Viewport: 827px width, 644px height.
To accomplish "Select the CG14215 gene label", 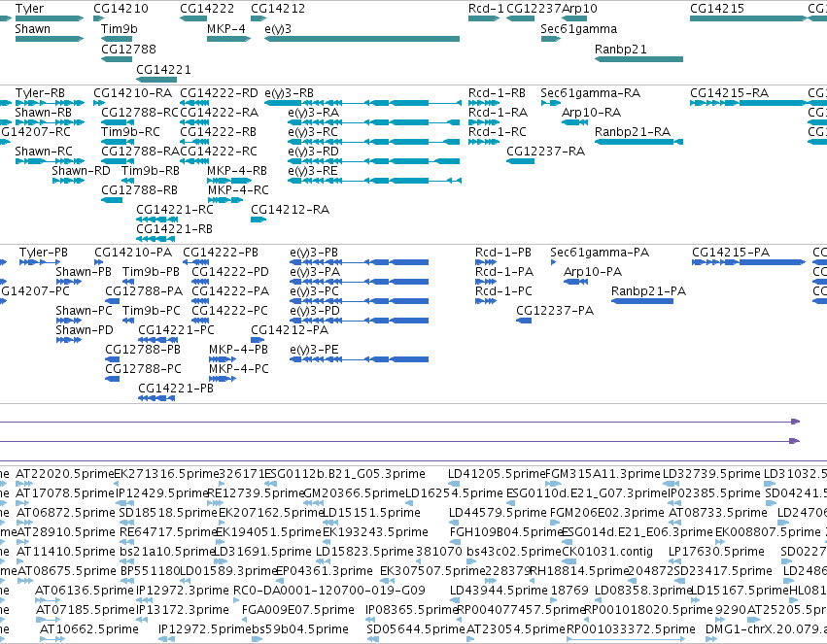I will click(x=717, y=9).
